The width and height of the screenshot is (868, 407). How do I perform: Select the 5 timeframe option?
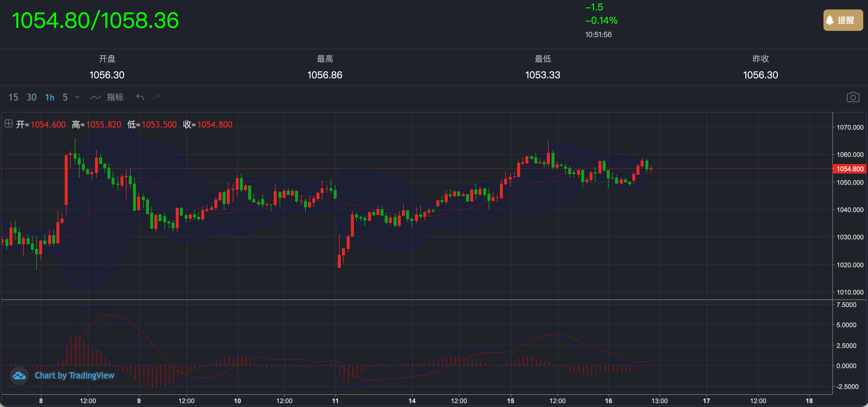pos(65,97)
